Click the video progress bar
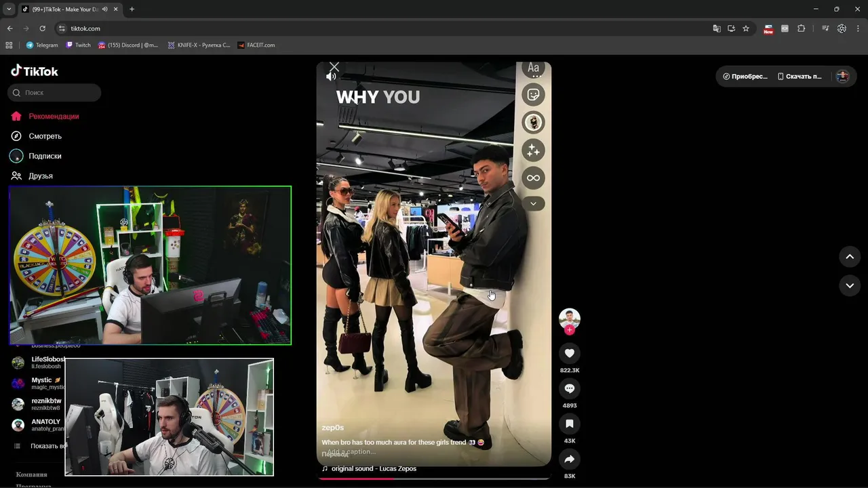The image size is (868, 488). [433, 478]
